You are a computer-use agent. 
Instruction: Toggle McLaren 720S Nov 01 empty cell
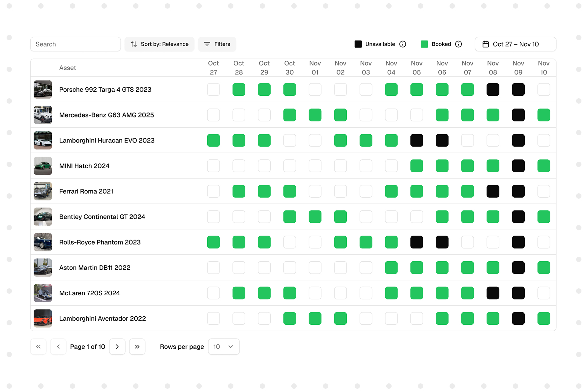pyautogui.click(x=315, y=293)
